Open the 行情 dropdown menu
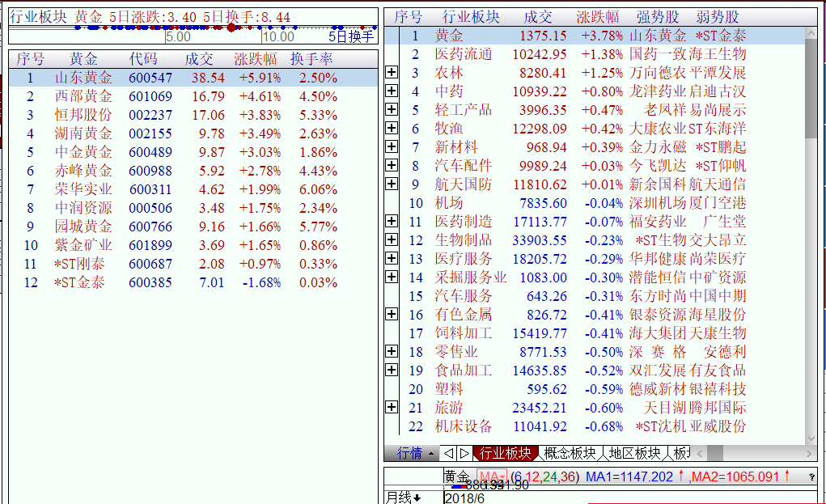This screenshot has height=504, width=826. [x=416, y=453]
